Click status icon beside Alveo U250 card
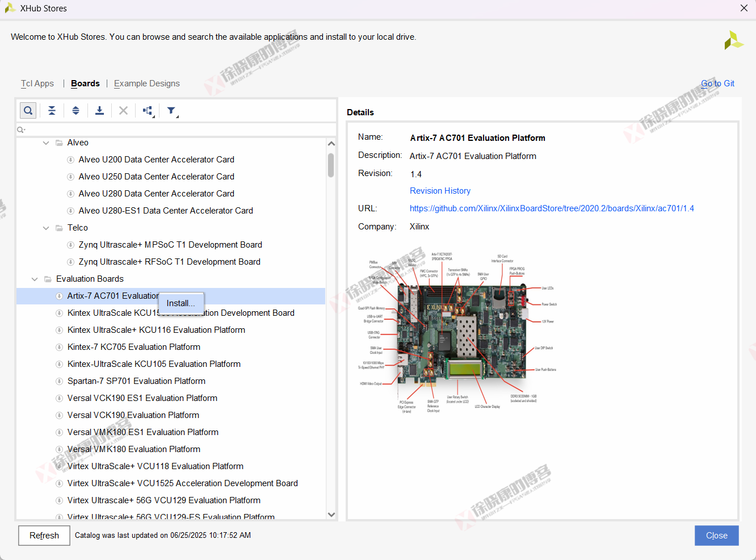Image resolution: width=756 pixels, height=560 pixels. coord(71,177)
